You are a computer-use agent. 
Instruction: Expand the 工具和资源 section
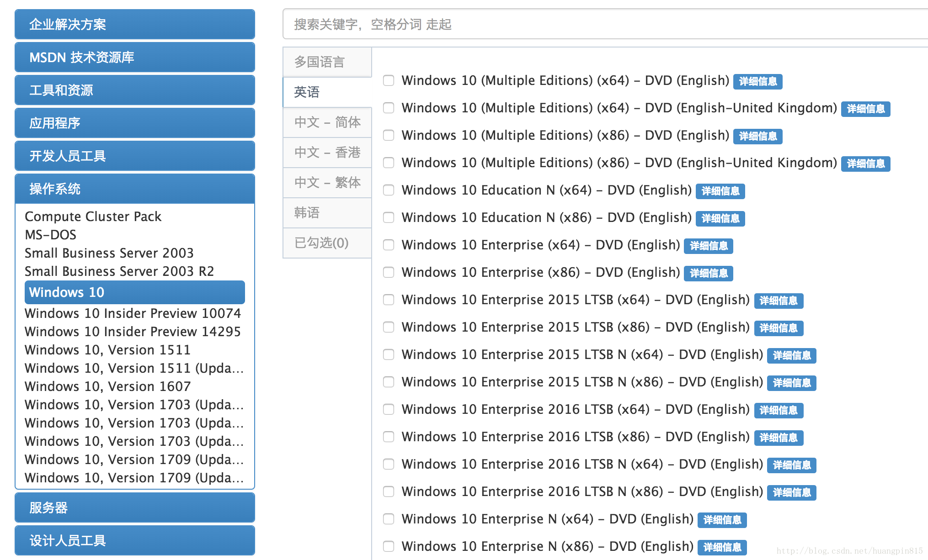coord(135,90)
